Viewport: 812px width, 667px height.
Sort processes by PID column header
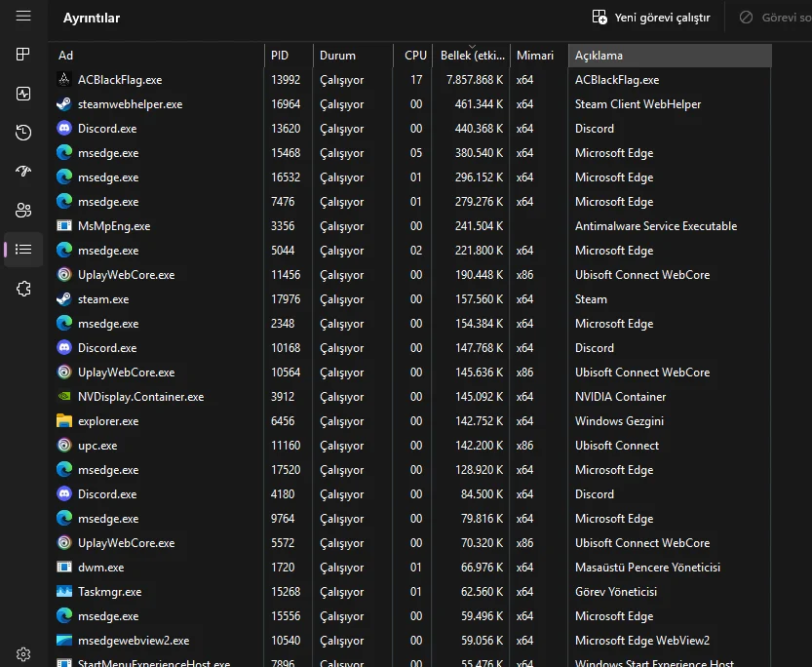(x=289, y=56)
